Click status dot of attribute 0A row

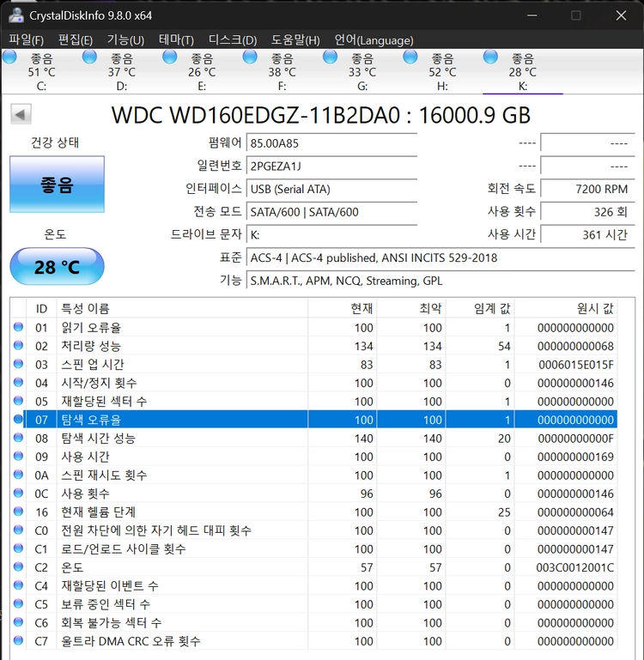coord(18,475)
